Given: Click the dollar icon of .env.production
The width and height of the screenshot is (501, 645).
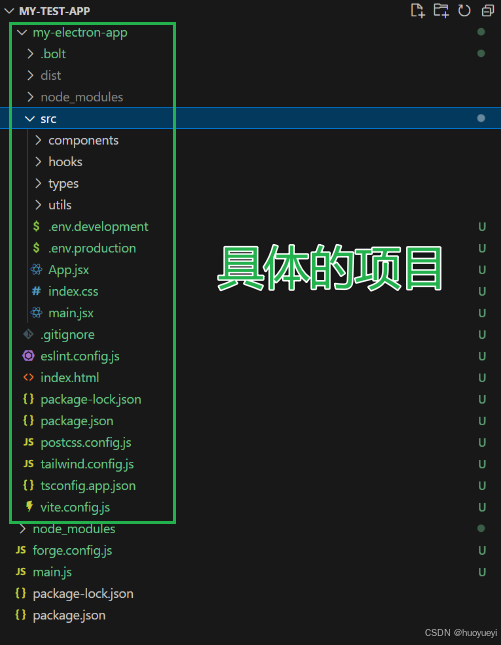Looking at the screenshot, I should click(36, 248).
